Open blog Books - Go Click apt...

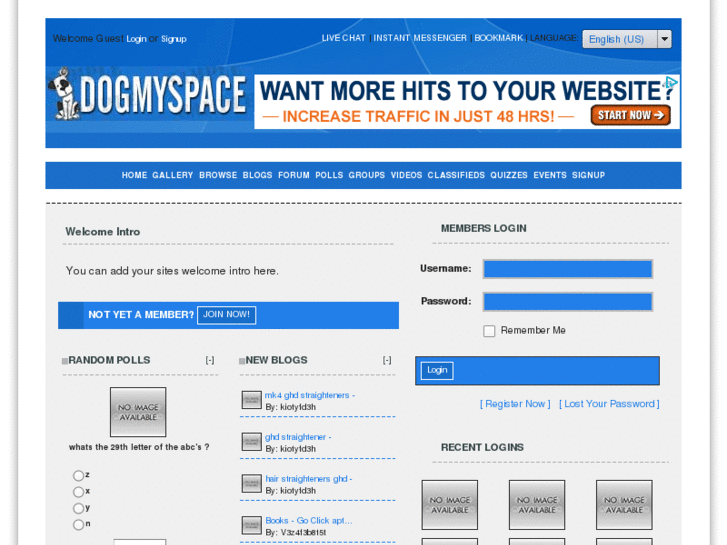[x=309, y=520]
